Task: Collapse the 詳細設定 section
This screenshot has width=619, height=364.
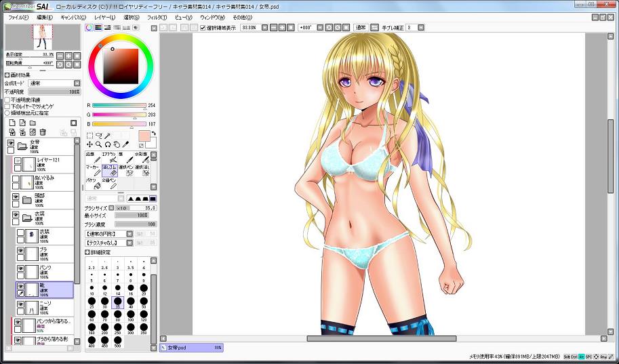Action: click(x=87, y=252)
